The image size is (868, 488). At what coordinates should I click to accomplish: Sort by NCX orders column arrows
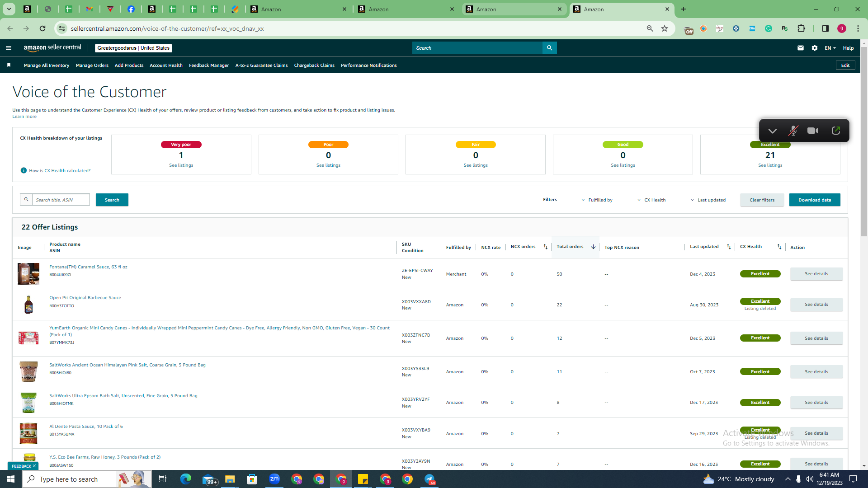[545, 247]
